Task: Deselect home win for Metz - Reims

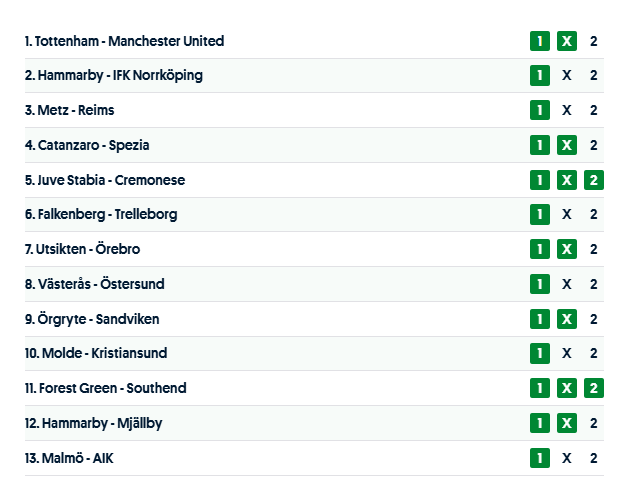Action: pos(540,110)
